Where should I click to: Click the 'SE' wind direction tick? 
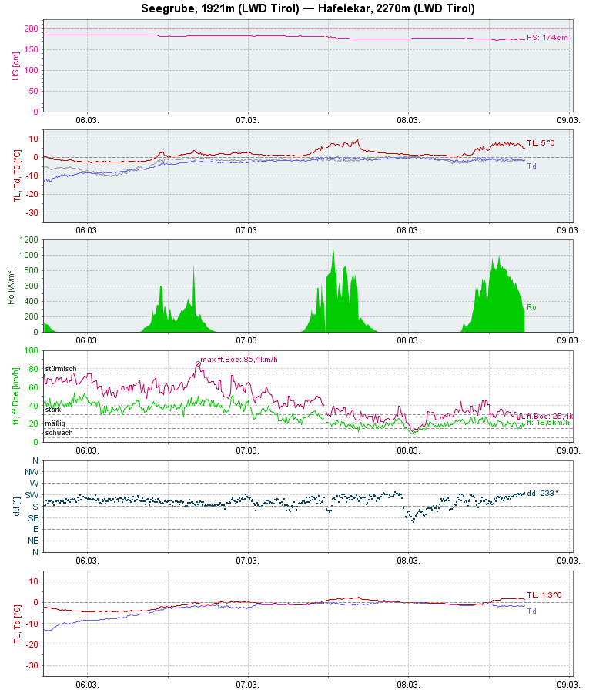[33, 518]
